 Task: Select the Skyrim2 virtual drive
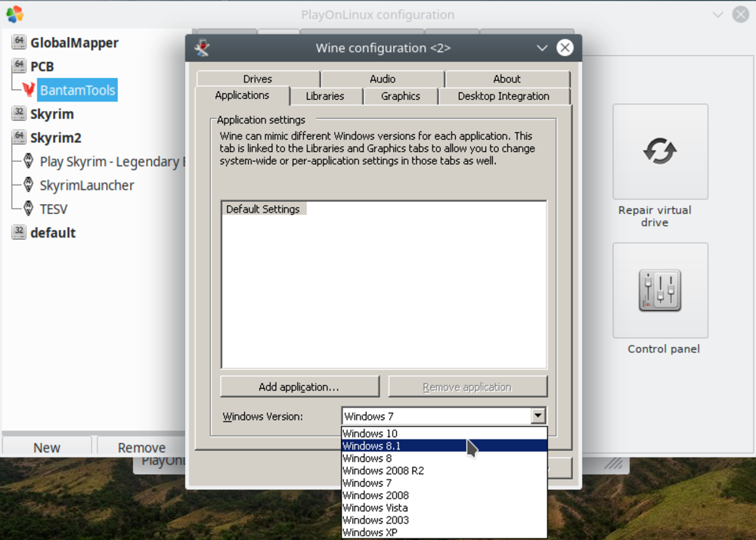(x=56, y=138)
